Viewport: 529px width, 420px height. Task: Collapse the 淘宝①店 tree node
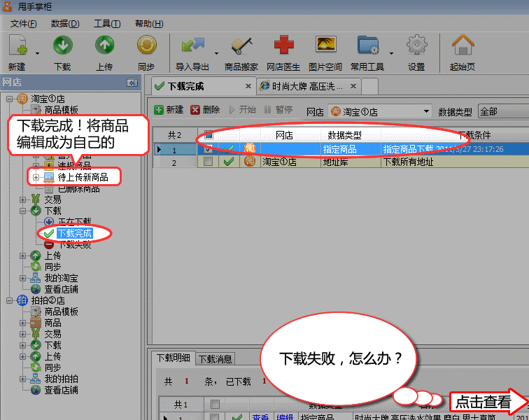pyautogui.click(x=10, y=99)
